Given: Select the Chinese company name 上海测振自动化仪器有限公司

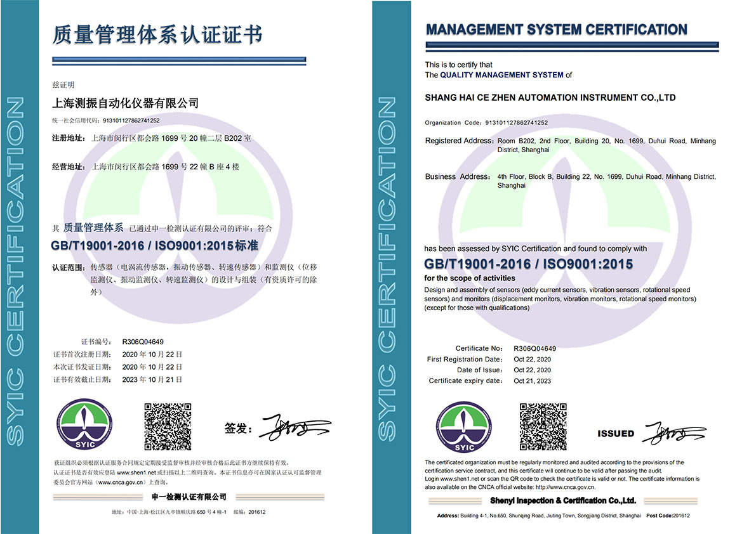Looking at the screenshot, I should point(125,103).
